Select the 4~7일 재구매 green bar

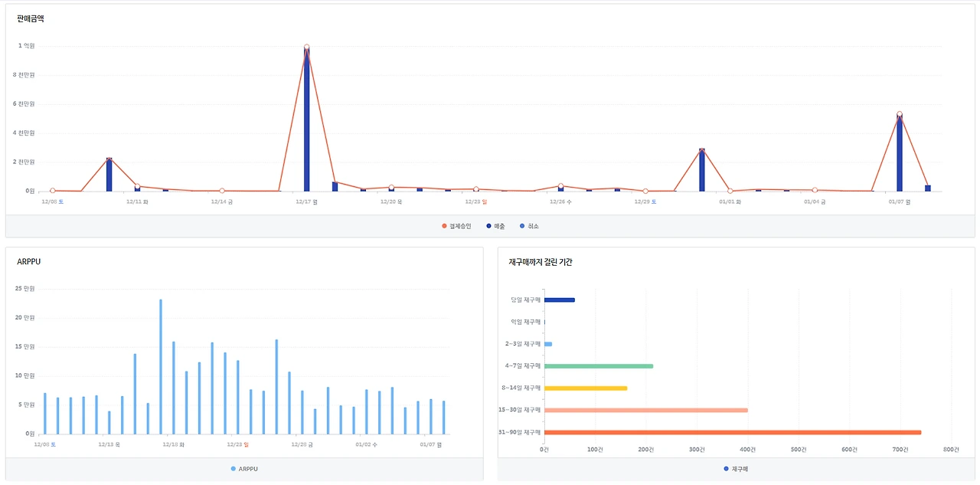[599, 366]
